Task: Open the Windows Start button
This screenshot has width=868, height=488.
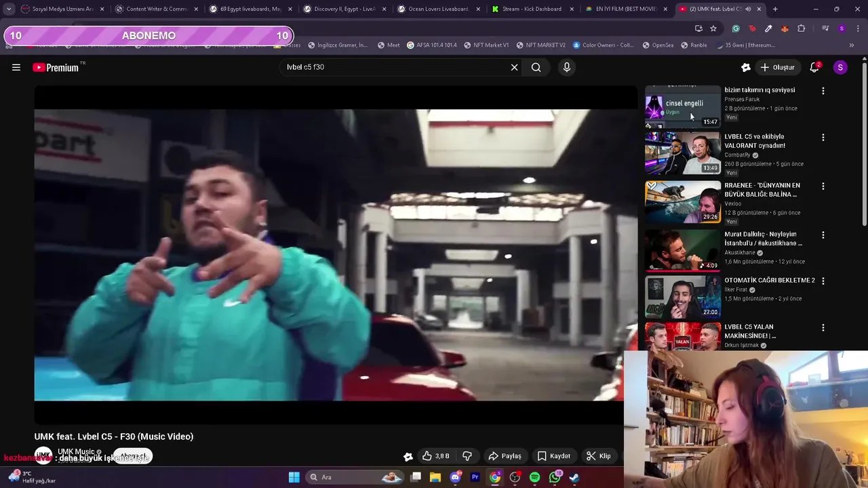Action: tap(294, 477)
